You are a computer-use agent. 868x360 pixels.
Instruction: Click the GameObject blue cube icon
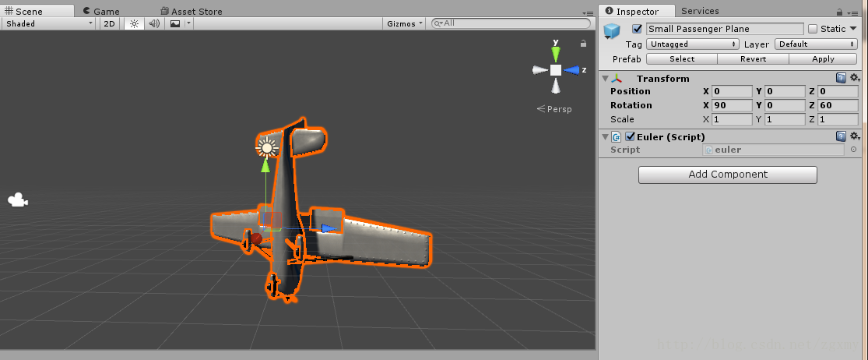pos(612,30)
